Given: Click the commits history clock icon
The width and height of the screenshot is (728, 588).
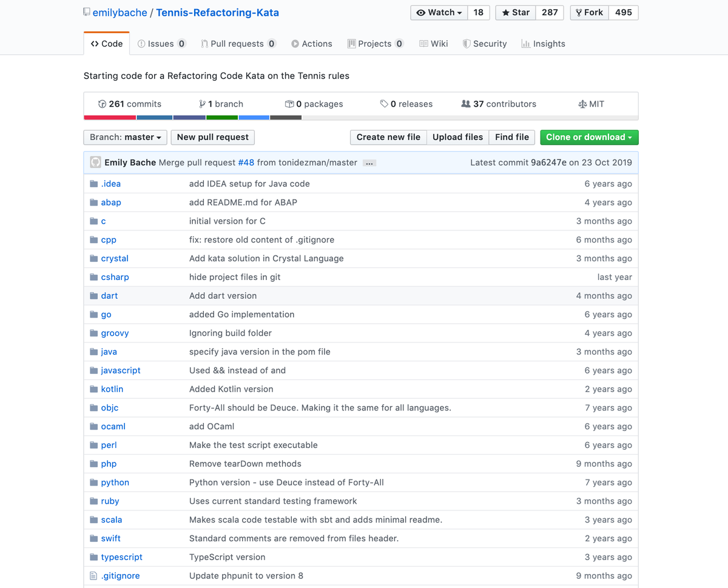Looking at the screenshot, I should 102,104.
